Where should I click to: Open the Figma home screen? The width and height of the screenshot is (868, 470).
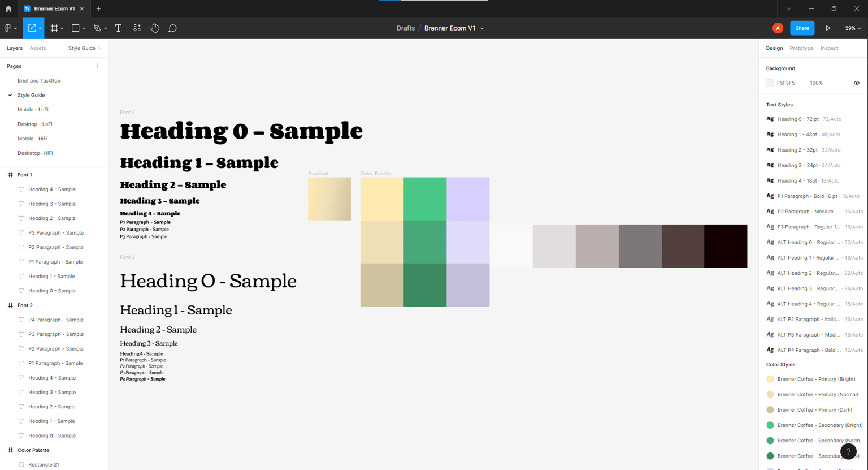(x=8, y=8)
